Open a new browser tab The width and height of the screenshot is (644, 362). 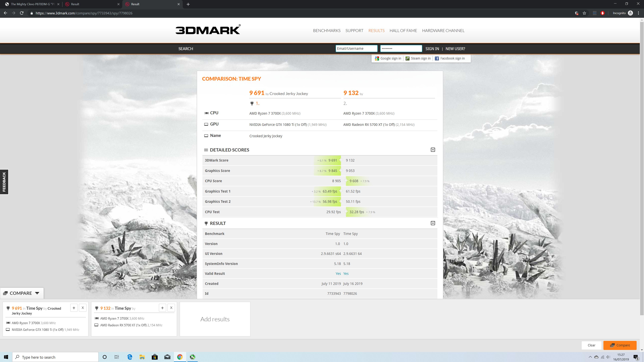point(188,4)
